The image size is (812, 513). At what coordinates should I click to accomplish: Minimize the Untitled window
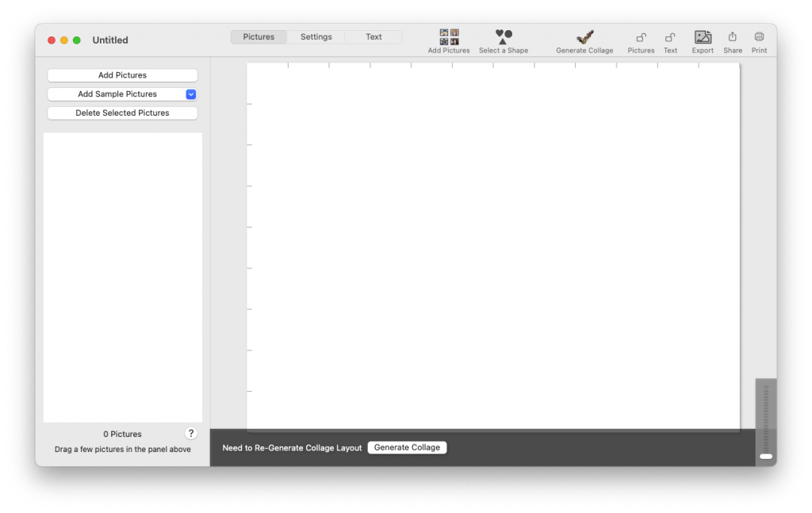(x=63, y=40)
